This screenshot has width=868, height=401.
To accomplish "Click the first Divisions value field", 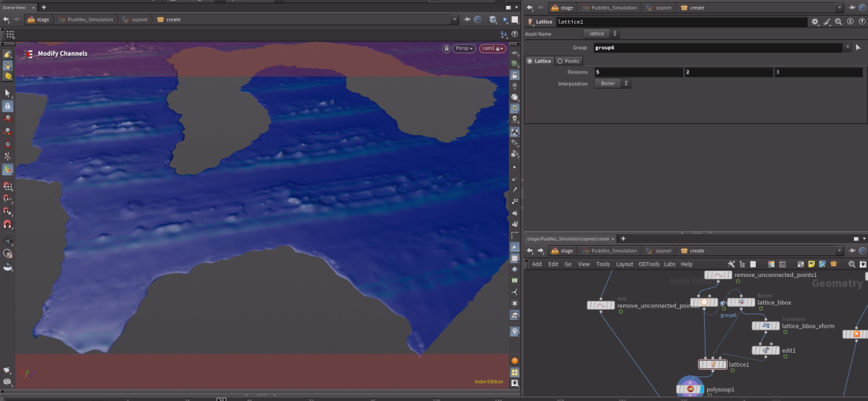I will [x=637, y=72].
